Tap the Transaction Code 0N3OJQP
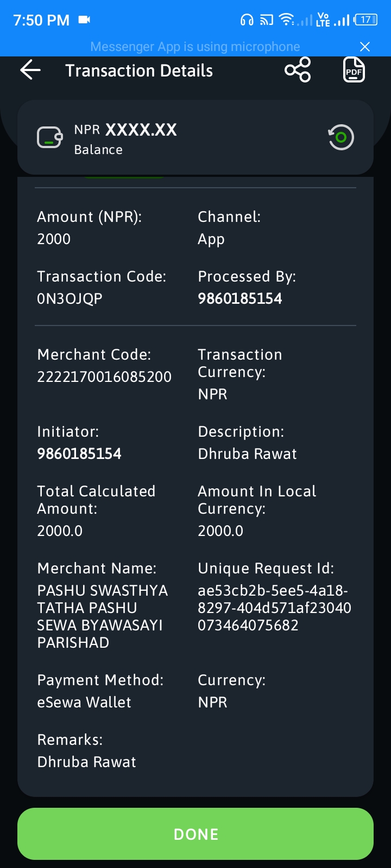391x868 pixels. point(70,298)
